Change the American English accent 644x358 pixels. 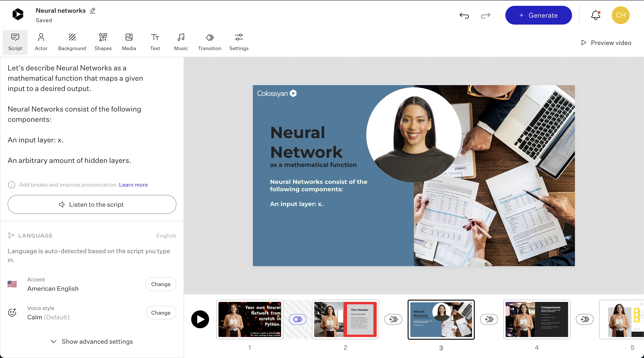[161, 284]
